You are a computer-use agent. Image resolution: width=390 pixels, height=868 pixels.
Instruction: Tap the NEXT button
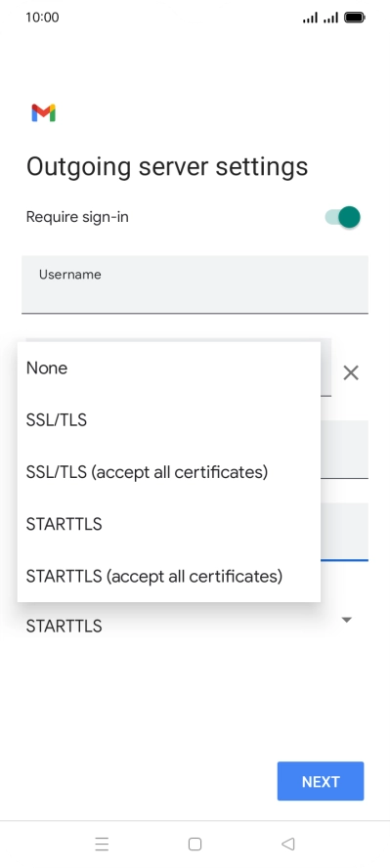pyautogui.click(x=321, y=781)
